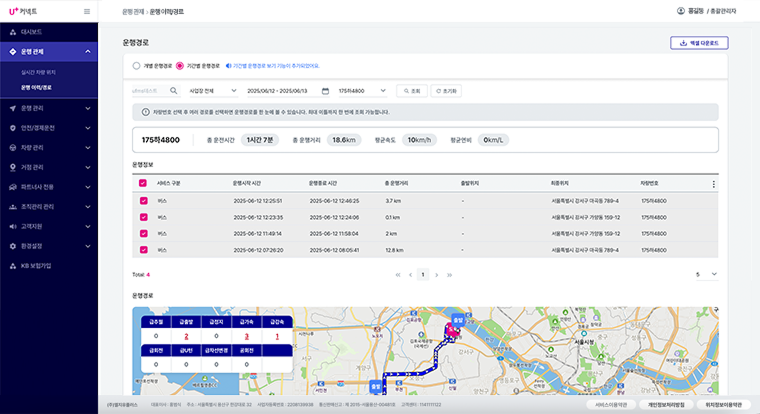
Task: Open the 위치정보이용약관 footer link
Action: tap(724, 405)
